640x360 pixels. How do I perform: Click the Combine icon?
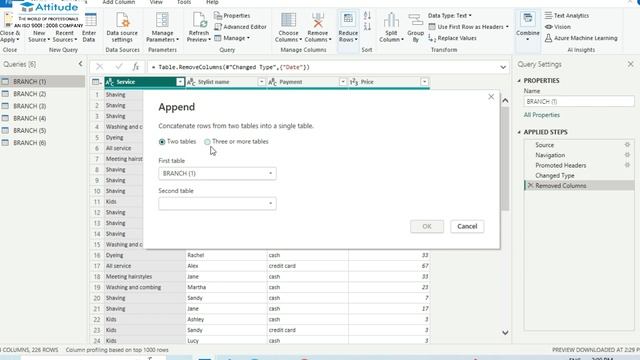pyautogui.click(x=527, y=19)
